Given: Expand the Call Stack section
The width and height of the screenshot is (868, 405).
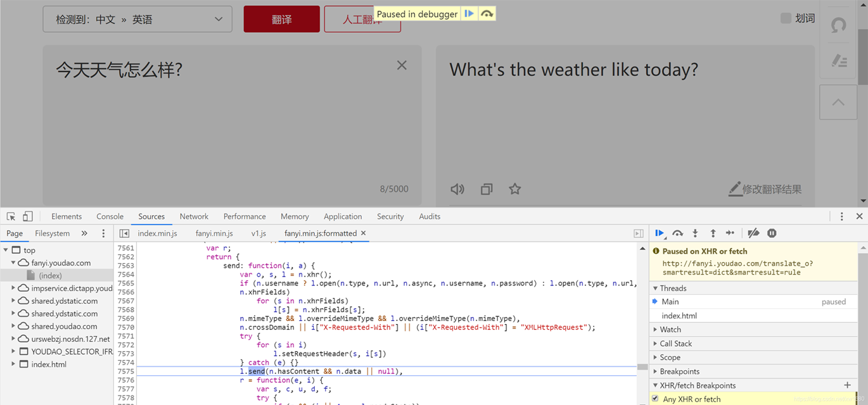Looking at the screenshot, I should (x=675, y=344).
